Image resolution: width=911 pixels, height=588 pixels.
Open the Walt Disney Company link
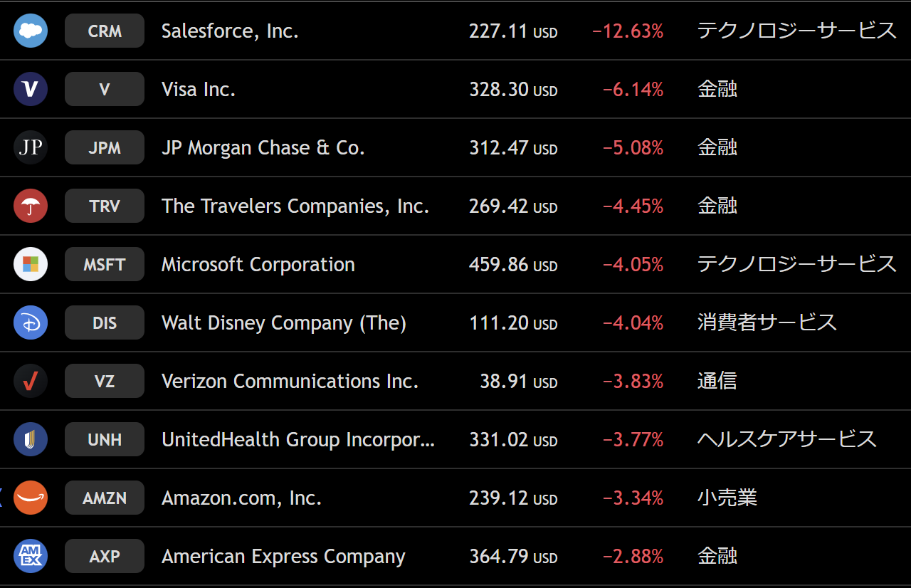283,323
